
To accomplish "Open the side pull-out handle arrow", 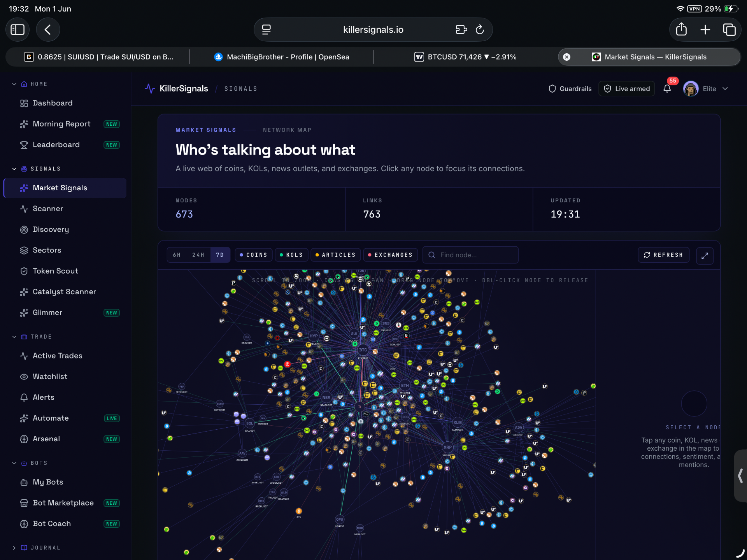I will [740, 476].
